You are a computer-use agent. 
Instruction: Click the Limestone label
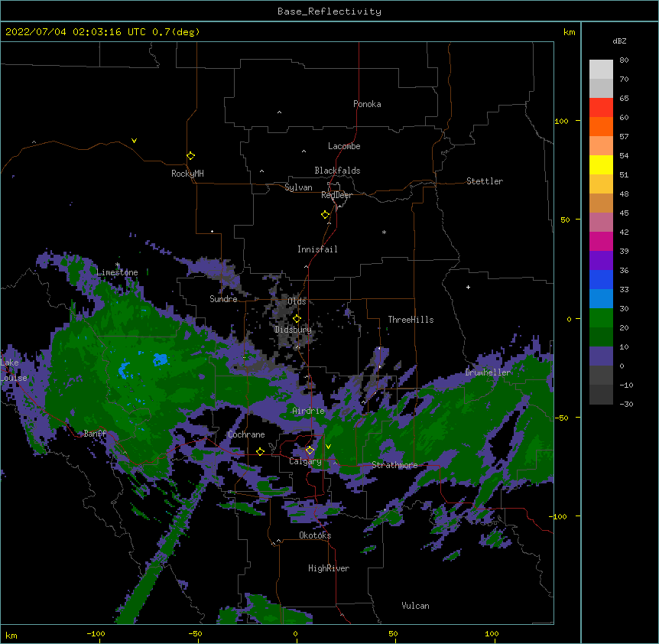click(117, 272)
